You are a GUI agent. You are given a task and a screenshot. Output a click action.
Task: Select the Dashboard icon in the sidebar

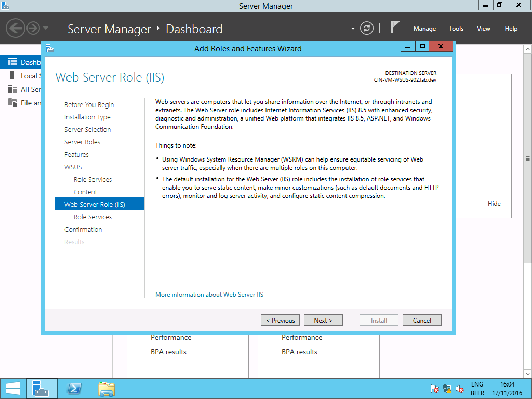coord(12,62)
